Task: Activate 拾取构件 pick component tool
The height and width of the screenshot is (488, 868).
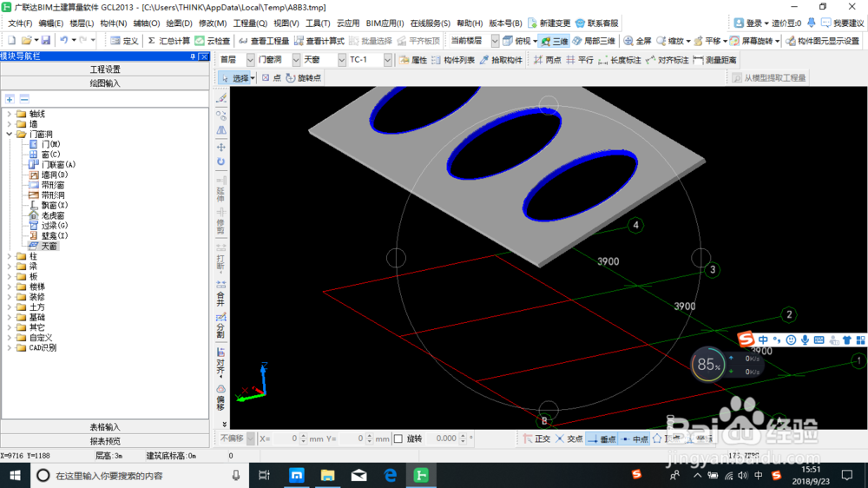Action: click(501, 60)
